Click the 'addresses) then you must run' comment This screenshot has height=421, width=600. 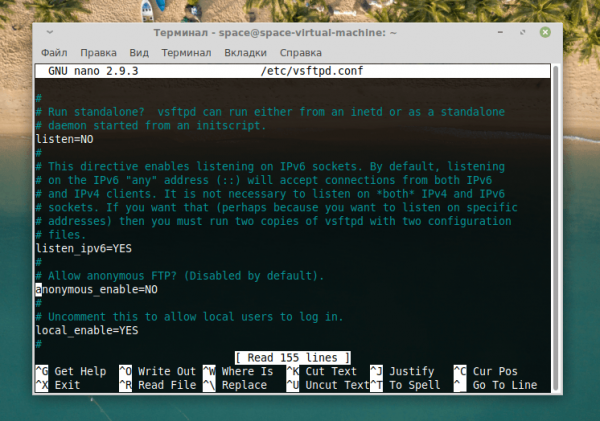click(x=273, y=221)
